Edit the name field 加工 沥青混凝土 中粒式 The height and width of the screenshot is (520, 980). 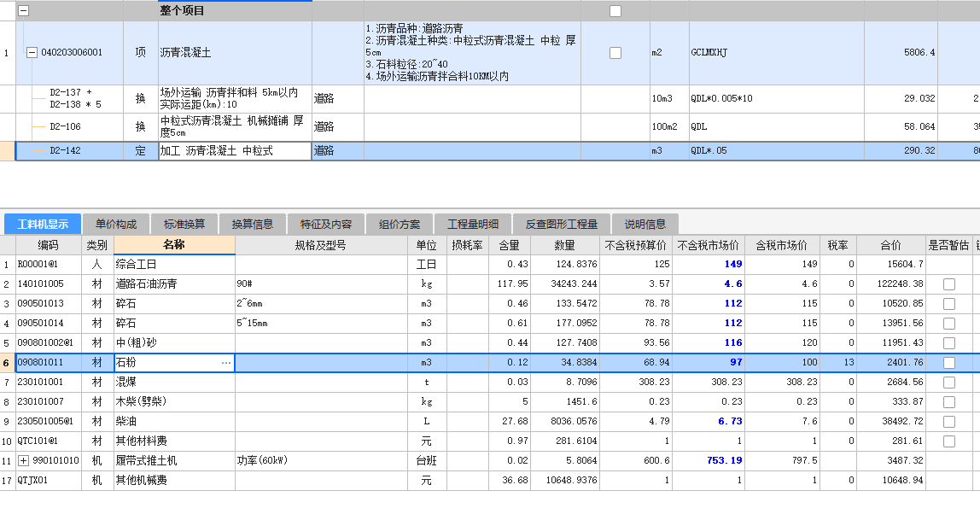pos(235,150)
